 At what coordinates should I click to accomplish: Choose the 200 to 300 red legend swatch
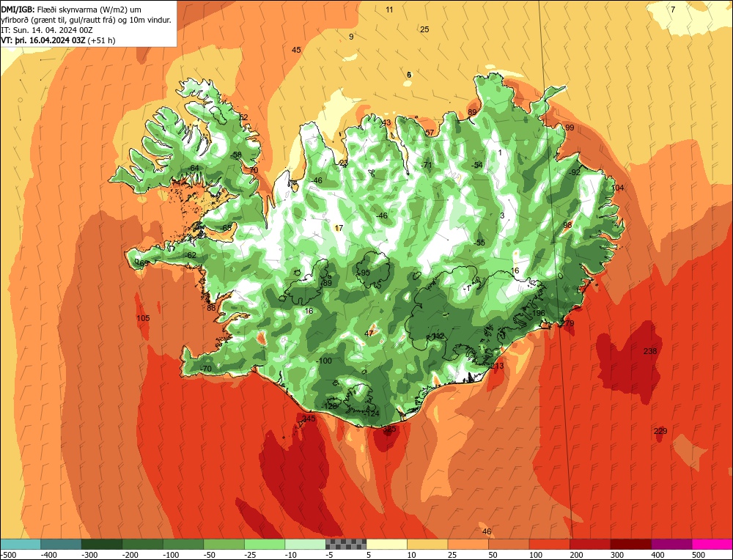coord(590,544)
